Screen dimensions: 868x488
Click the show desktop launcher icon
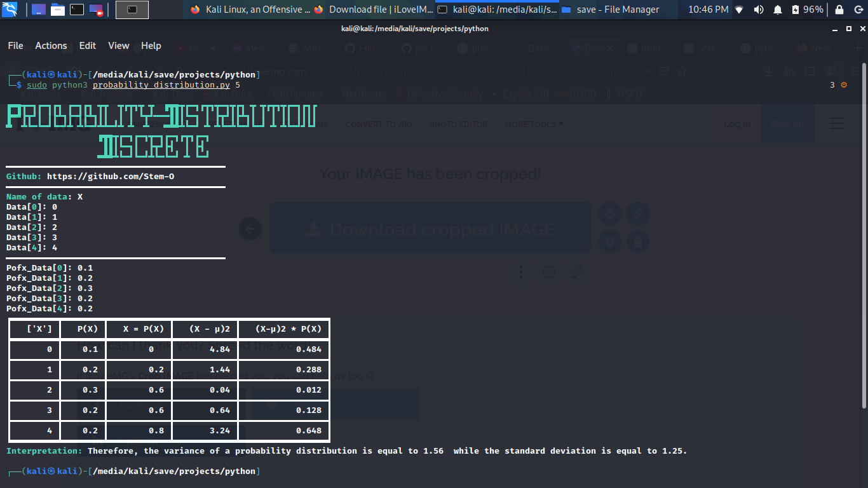pyautogui.click(x=39, y=10)
